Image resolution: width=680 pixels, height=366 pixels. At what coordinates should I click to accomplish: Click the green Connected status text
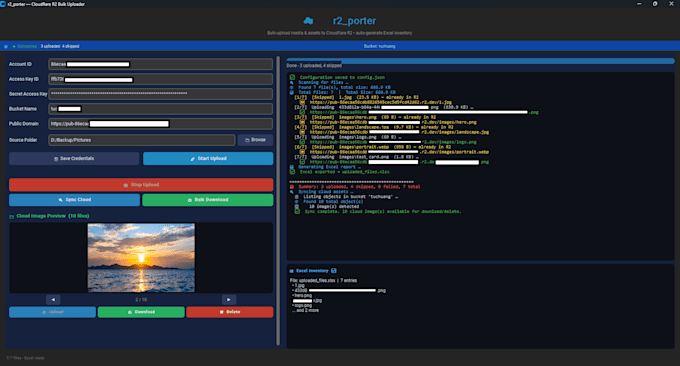pos(27,46)
